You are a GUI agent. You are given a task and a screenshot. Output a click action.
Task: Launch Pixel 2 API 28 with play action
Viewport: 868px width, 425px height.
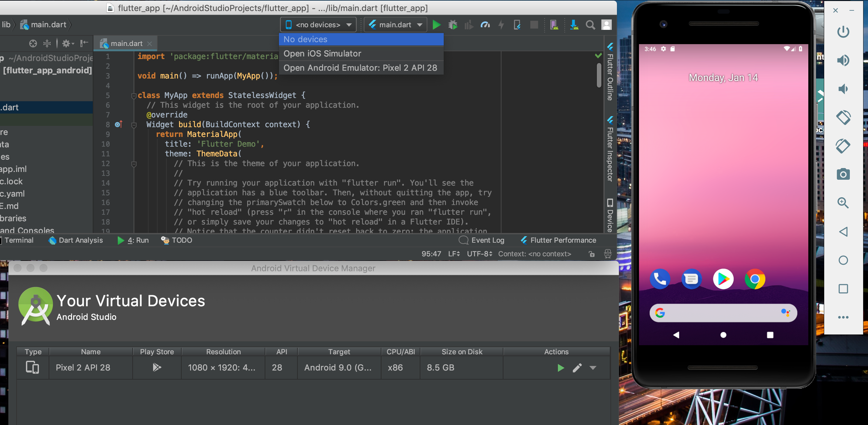[561, 368]
